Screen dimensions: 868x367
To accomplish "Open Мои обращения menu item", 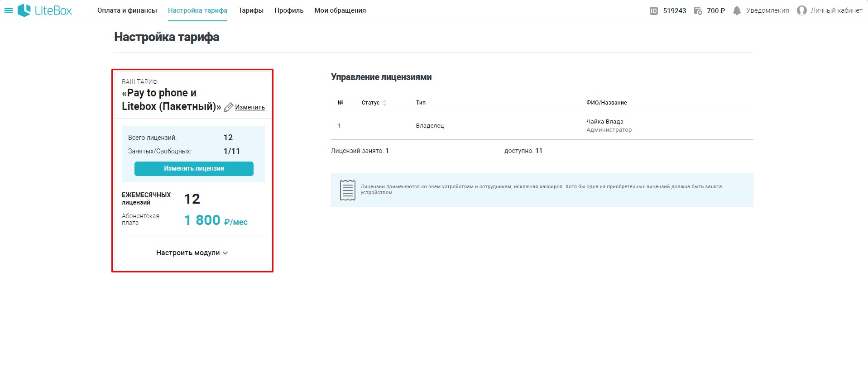I will (340, 10).
